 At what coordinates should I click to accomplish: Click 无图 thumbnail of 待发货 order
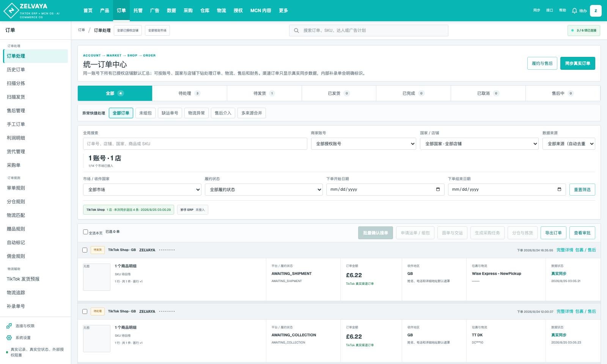pyautogui.click(x=97, y=277)
